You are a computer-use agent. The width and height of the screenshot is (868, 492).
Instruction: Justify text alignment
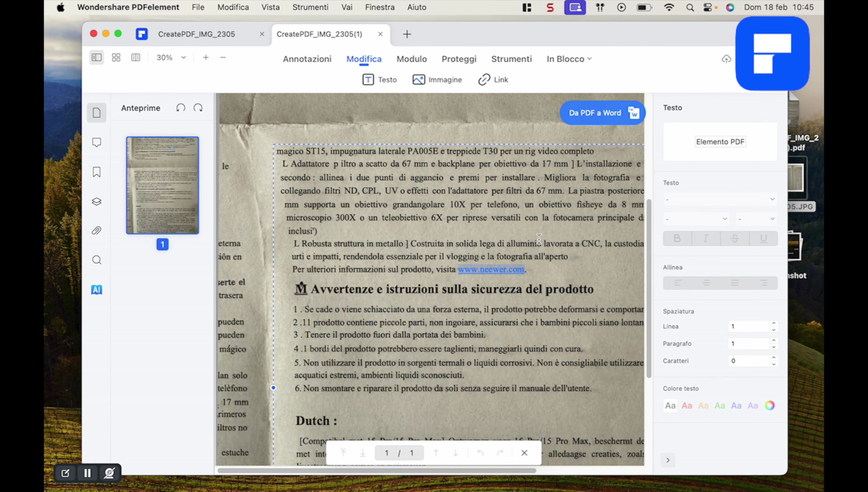click(x=735, y=283)
